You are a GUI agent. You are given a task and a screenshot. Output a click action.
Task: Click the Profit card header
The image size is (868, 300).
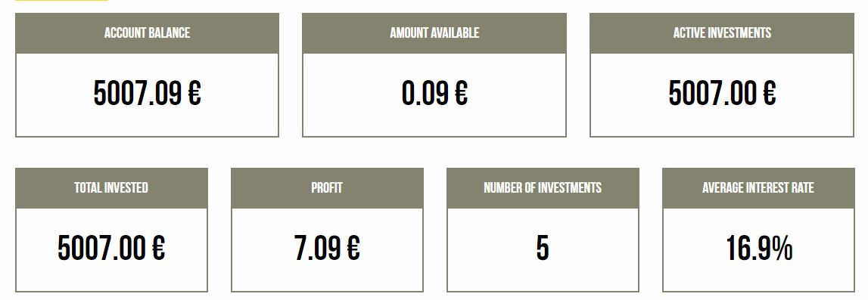(x=327, y=188)
